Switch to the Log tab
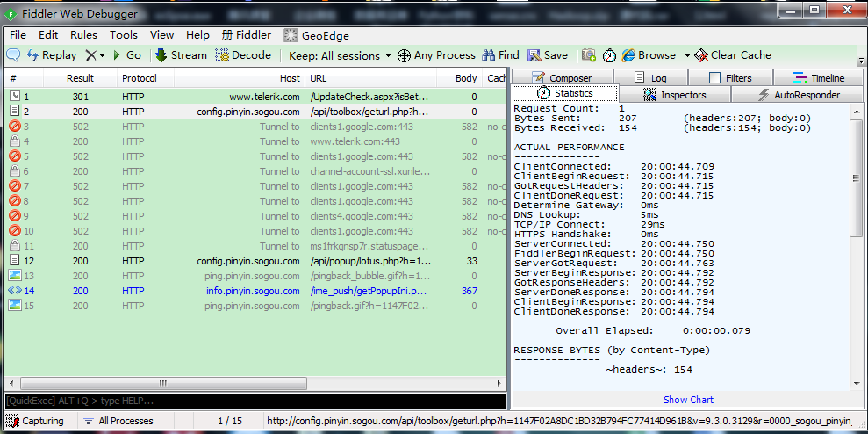 (650, 77)
